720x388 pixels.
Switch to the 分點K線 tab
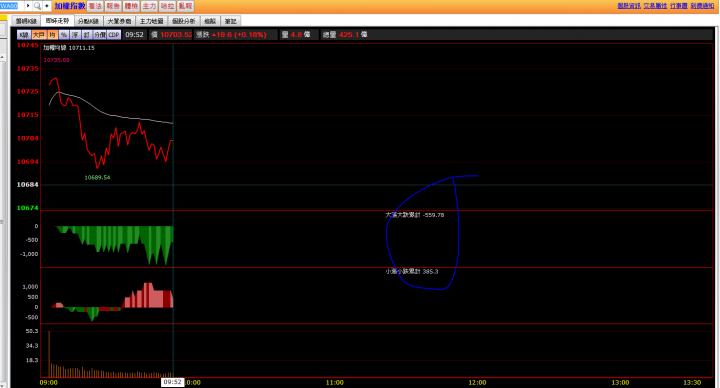[89, 21]
